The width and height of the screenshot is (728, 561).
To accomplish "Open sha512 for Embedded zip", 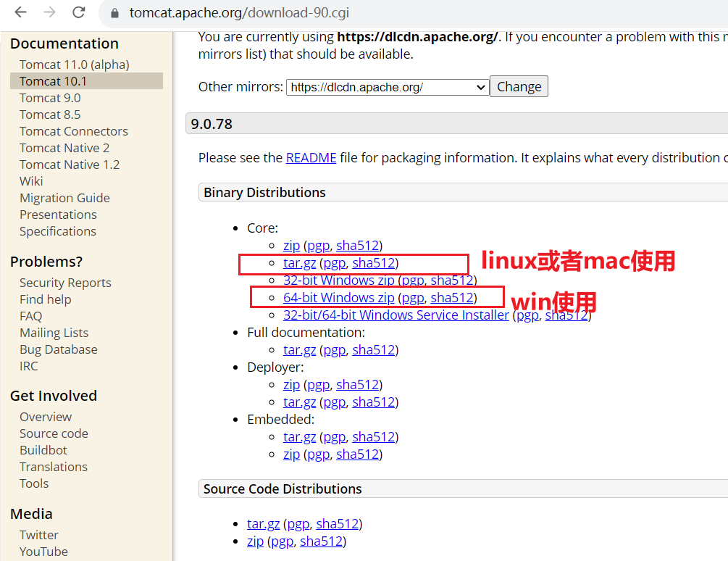I will (358, 454).
